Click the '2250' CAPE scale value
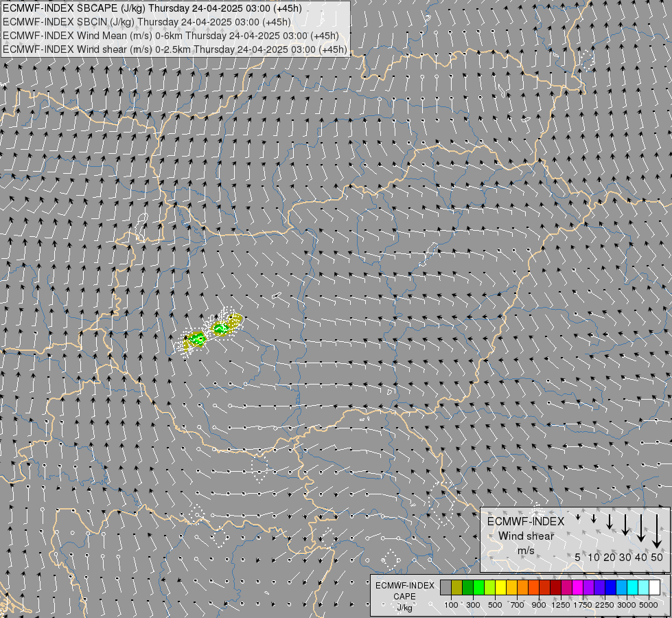Image resolution: width=672 pixels, height=618 pixels. pyautogui.click(x=605, y=605)
